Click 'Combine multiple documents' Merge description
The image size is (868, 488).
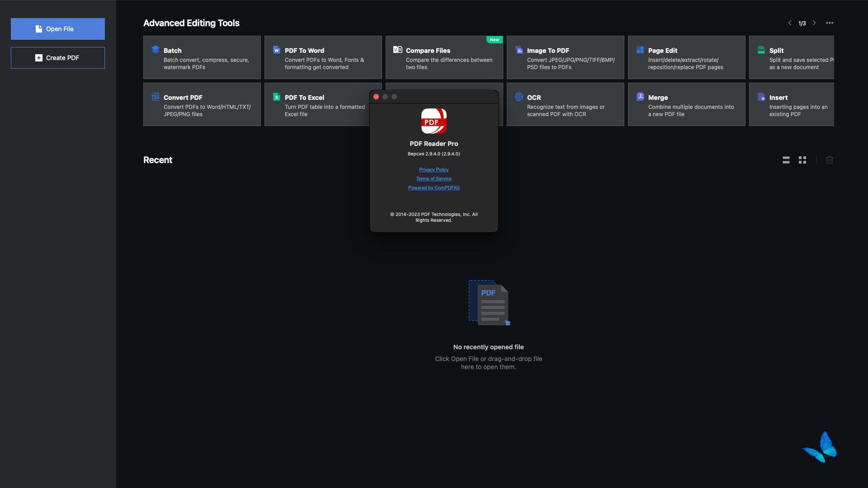click(691, 111)
